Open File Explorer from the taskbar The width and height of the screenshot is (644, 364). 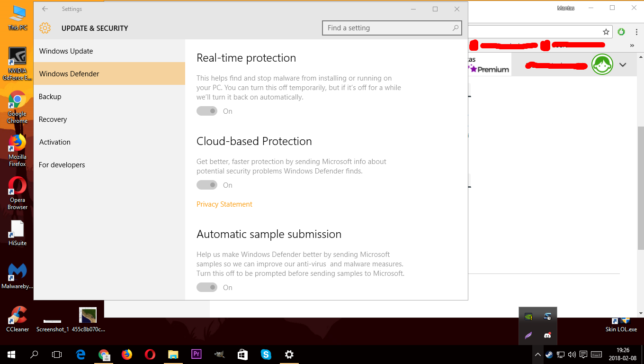click(x=173, y=355)
